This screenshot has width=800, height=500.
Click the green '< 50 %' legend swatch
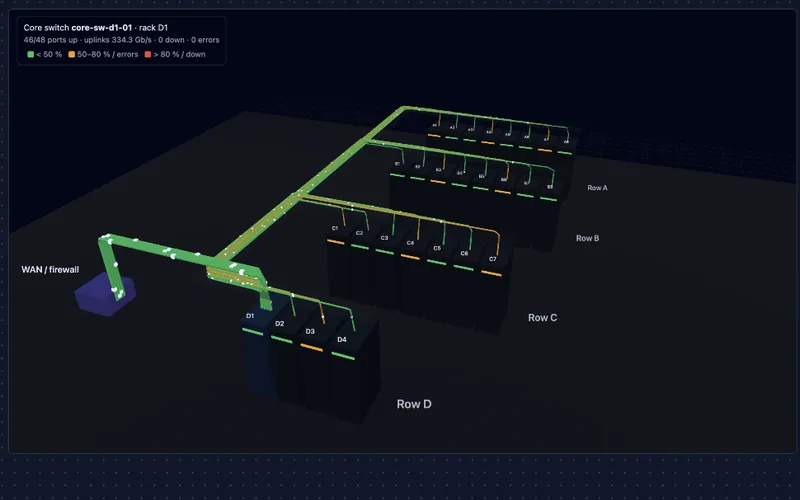click(31, 54)
